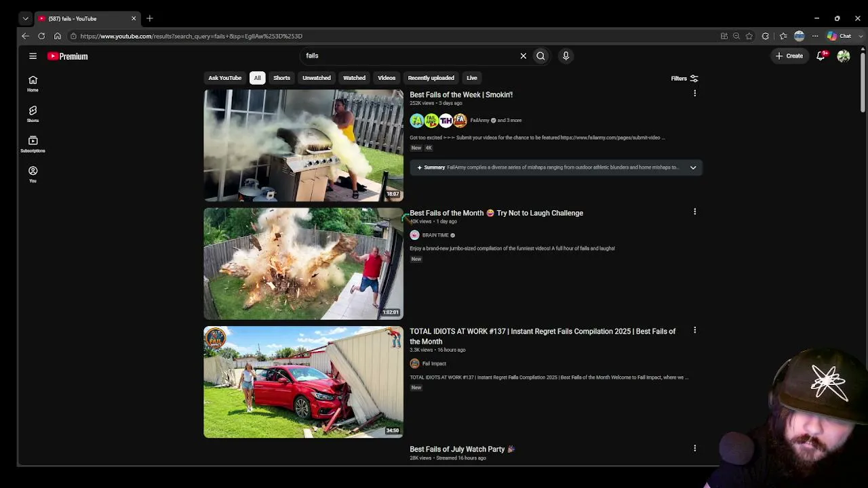Click the Fail Impact channel avatar
Screen dimensions: 868x488
pyautogui.click(x=414, y=363)
